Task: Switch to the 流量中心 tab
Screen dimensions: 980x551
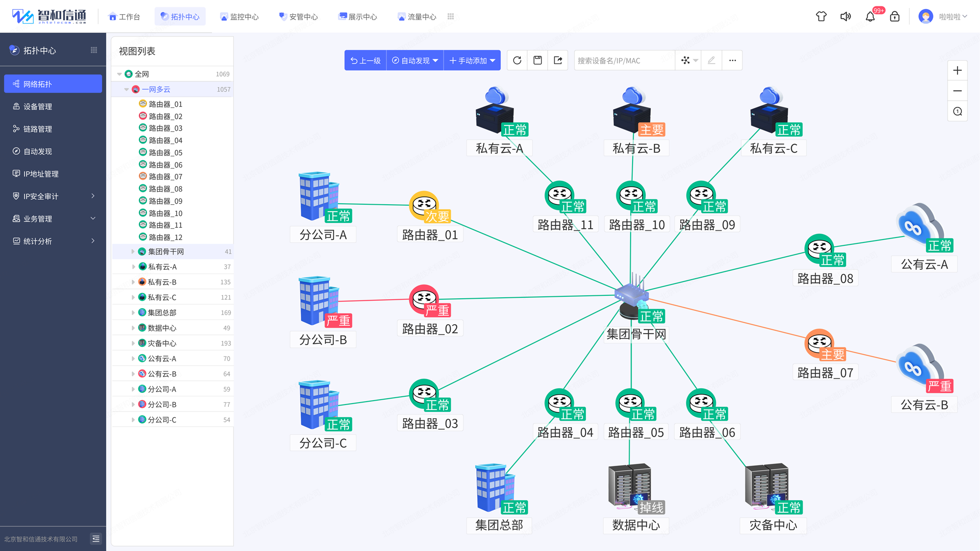Action: (x=417, y=17)
